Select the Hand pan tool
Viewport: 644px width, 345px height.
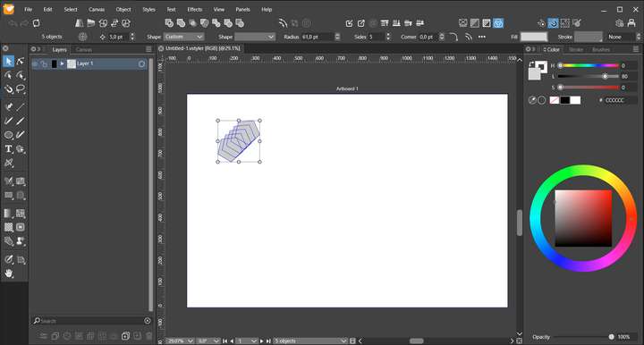(8, 273)
